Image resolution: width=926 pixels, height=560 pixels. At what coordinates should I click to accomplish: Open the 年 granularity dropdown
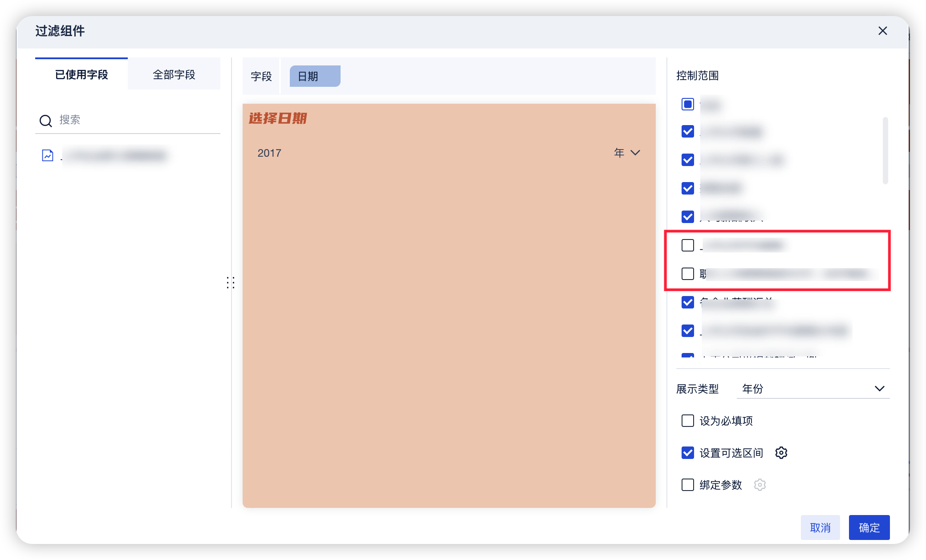[x=627, y=153]
